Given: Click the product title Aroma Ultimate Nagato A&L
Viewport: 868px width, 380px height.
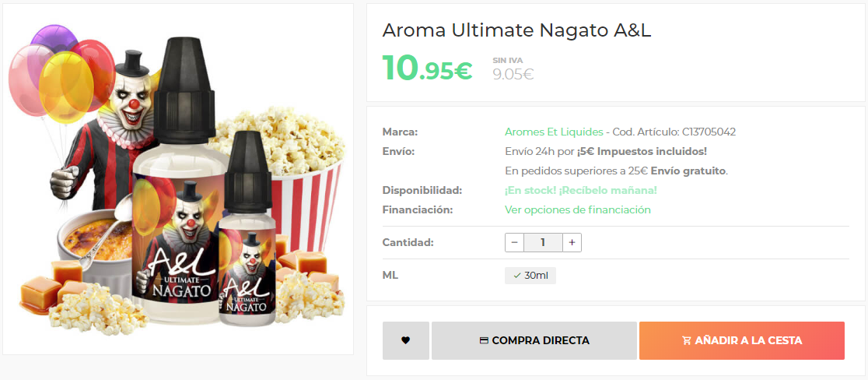Looking at the screenshot, I should tap(516, 31).
